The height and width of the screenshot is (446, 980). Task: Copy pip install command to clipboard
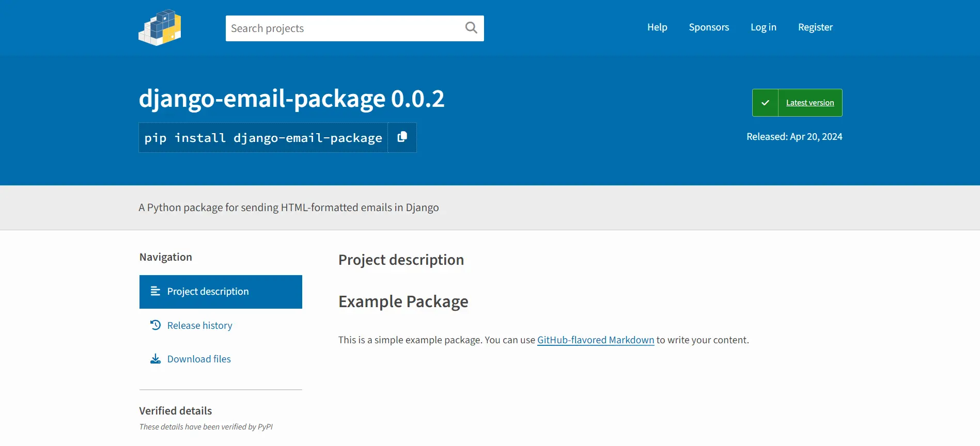[402, 137]
